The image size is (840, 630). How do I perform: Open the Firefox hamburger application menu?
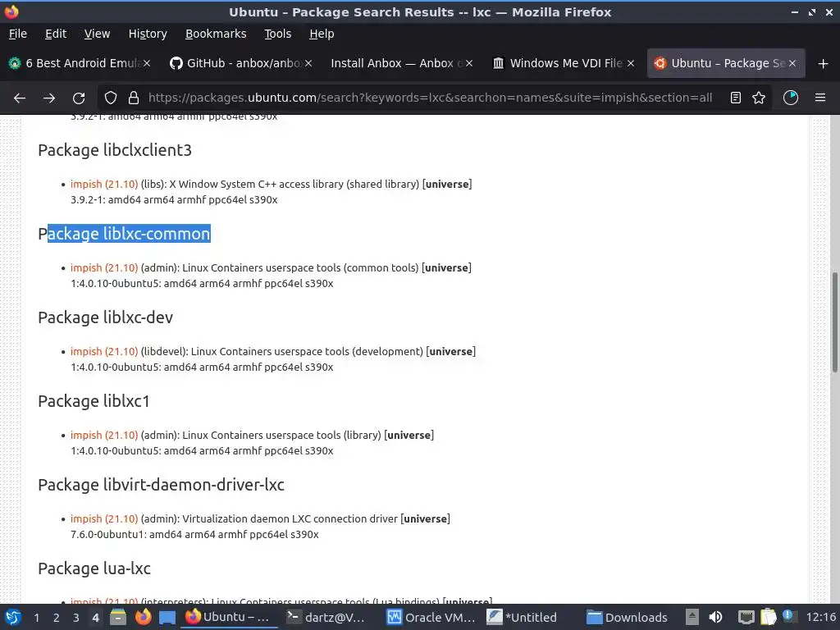pyautogui.click(x=820, y=98)
